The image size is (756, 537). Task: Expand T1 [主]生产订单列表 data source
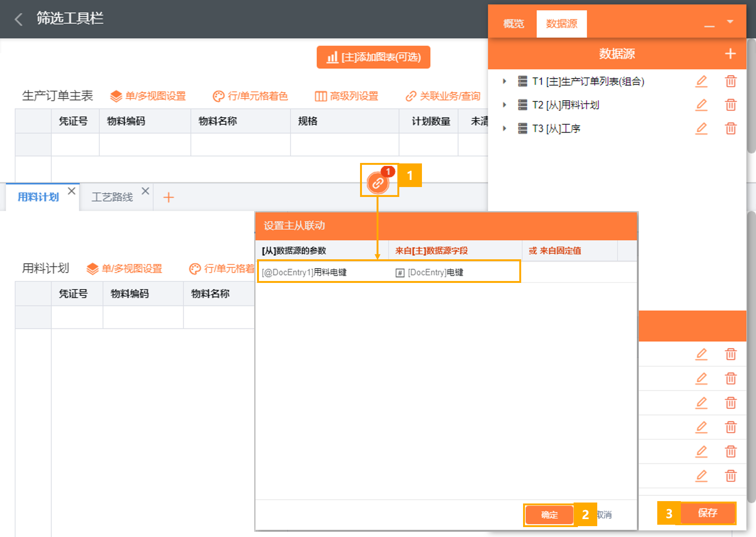pyautogui.click(x=505, y=81)
